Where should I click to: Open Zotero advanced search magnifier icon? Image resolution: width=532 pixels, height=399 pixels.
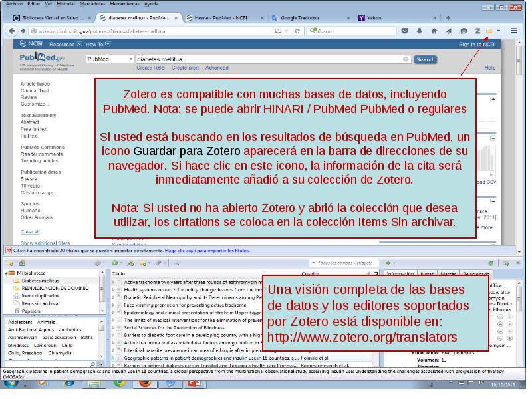coord(176,263)
